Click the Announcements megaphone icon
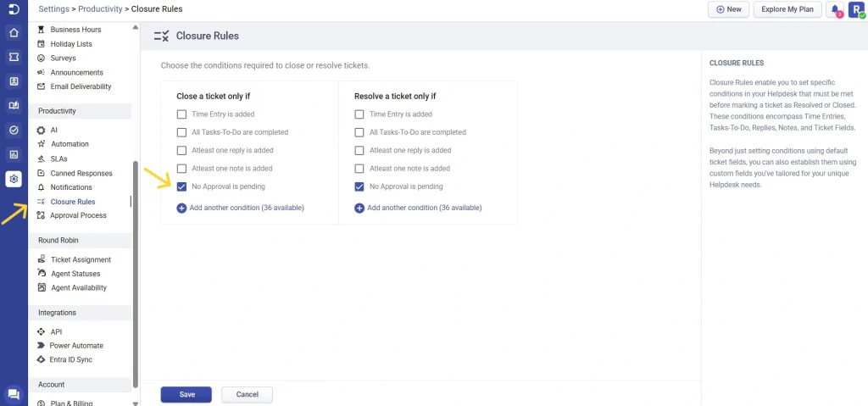 pyautogui.click(x=41, y=73)
